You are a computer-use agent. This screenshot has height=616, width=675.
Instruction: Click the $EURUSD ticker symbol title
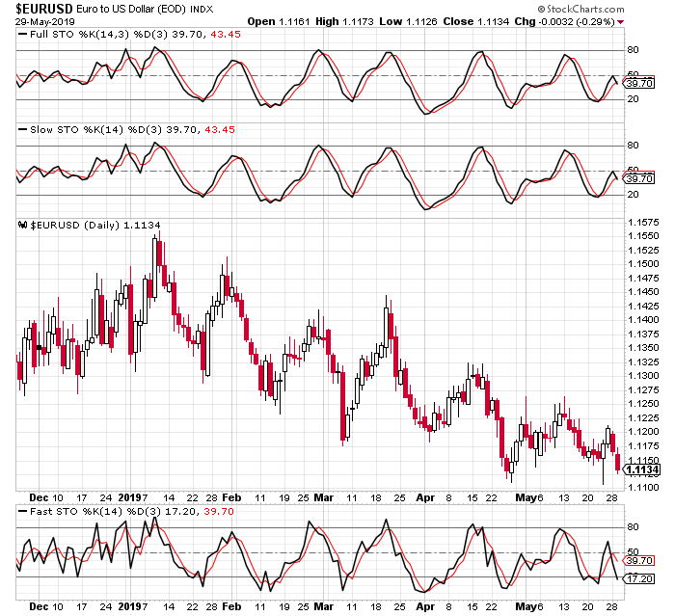[x=44, y=9]
